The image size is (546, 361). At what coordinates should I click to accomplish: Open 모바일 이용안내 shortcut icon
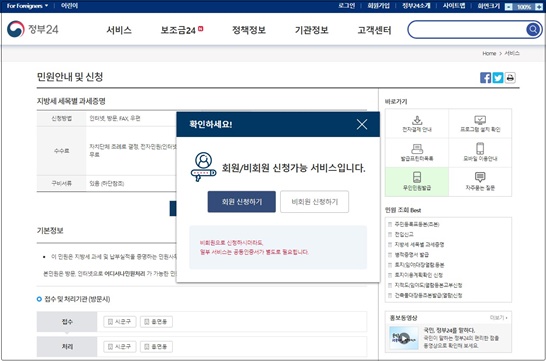point(480,153)
